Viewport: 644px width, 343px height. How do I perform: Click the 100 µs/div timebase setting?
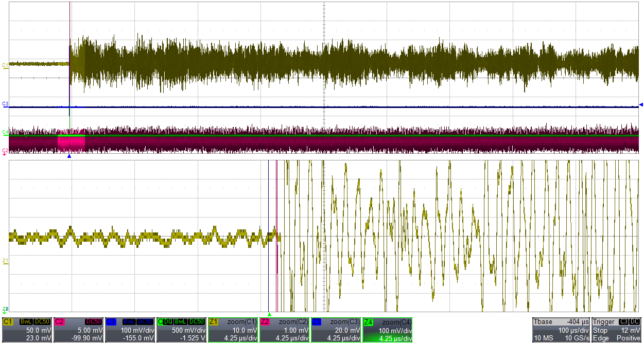point(573,330)
